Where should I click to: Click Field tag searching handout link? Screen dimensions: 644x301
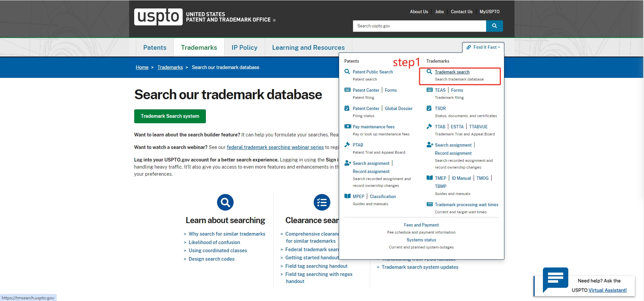316,266
